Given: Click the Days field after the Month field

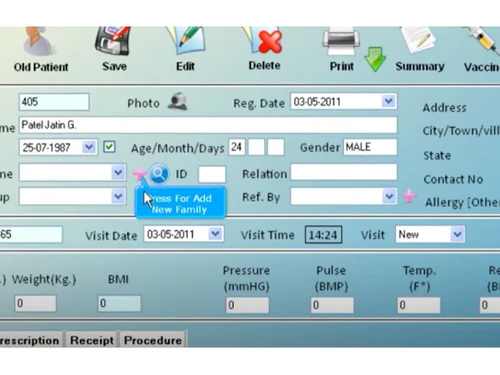Looking at the screenshot, I should 276,147.
